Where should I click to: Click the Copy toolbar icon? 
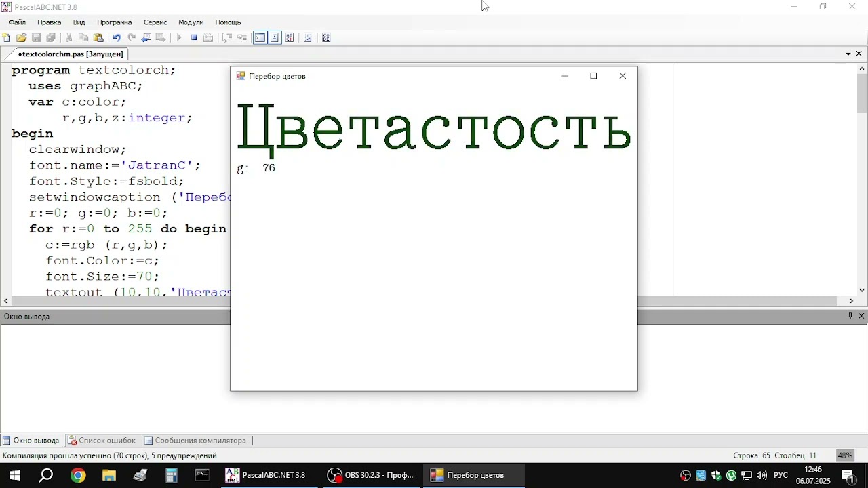point(83,38)
